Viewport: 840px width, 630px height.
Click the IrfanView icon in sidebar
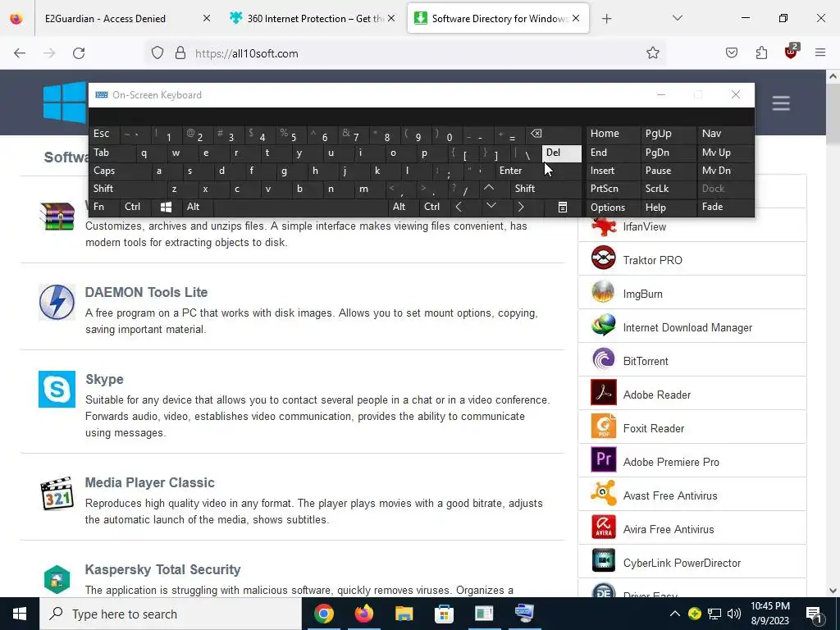604,226
